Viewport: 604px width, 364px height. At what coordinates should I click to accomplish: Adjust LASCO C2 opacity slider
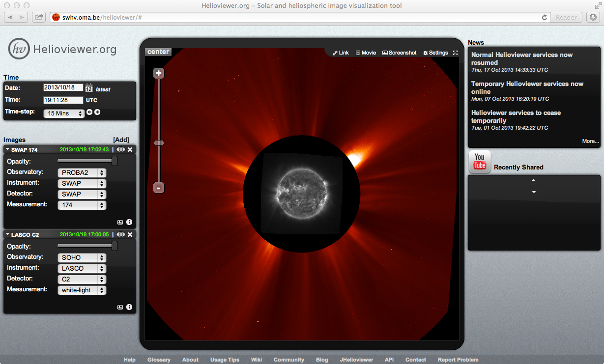[x=115, y=246]
